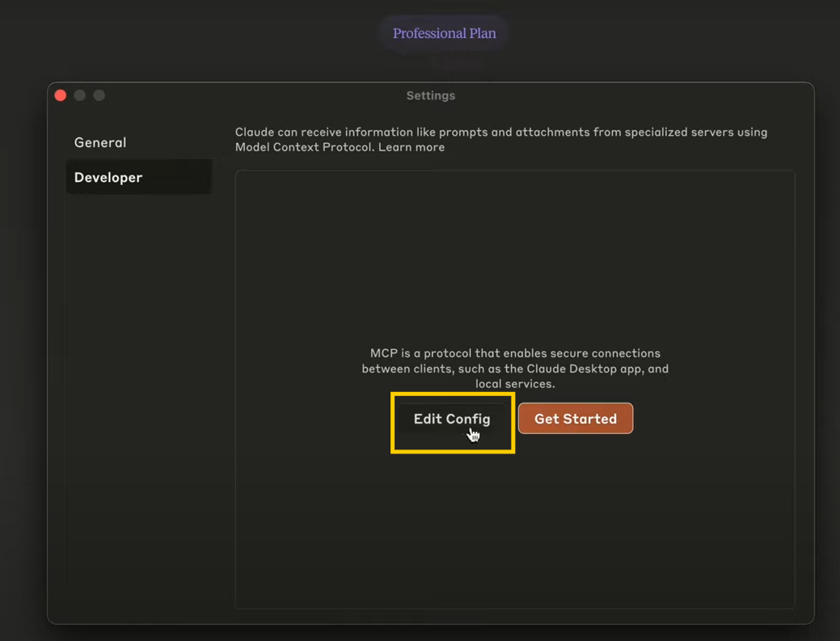Open the General settings section
This screenshot has width=840, height=641.
tap(100, 142)
